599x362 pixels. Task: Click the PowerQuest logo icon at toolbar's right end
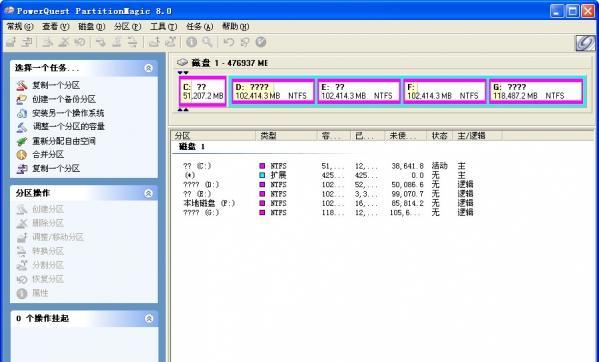click(585, 43)
